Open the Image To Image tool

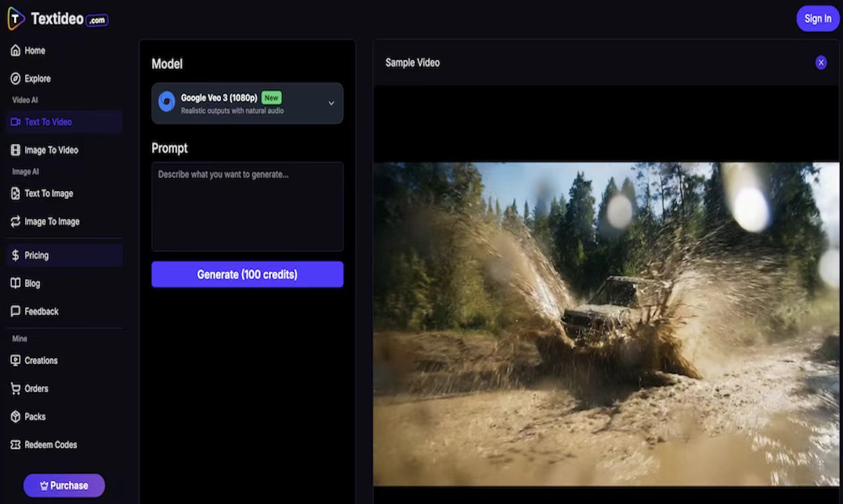pyautogui.click(x=50, y=221)
